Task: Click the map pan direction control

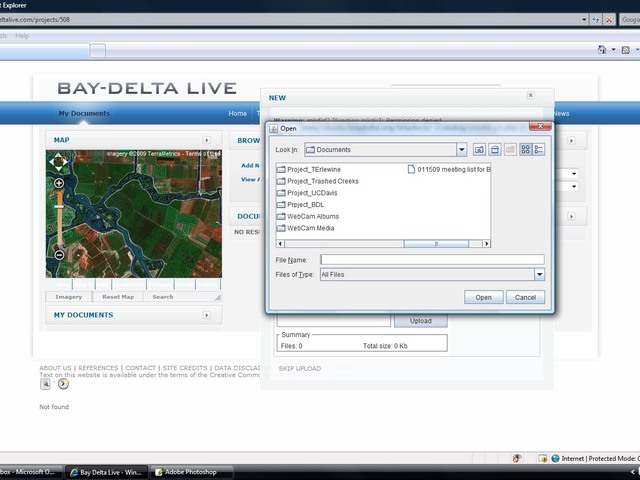Action: 58,162
